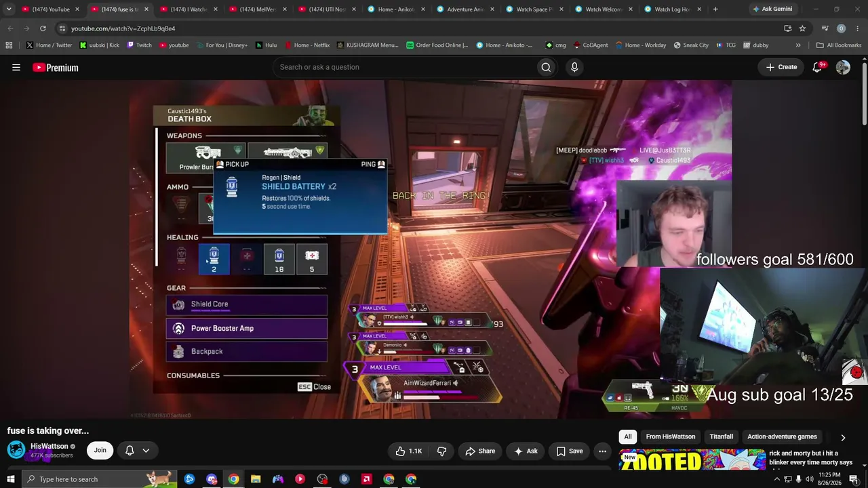
Task: Click the Ask button under video
Action: [x=526, y=451]
